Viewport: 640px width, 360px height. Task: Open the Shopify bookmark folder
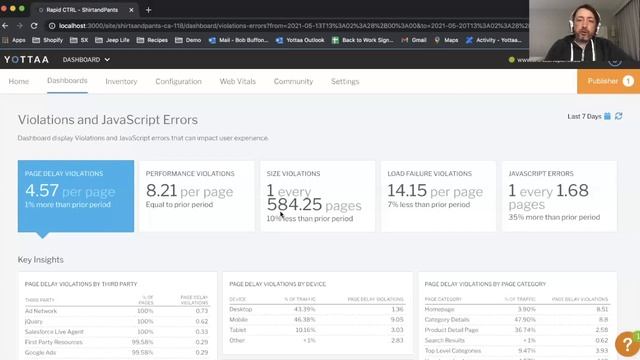[x=48, y=40]
